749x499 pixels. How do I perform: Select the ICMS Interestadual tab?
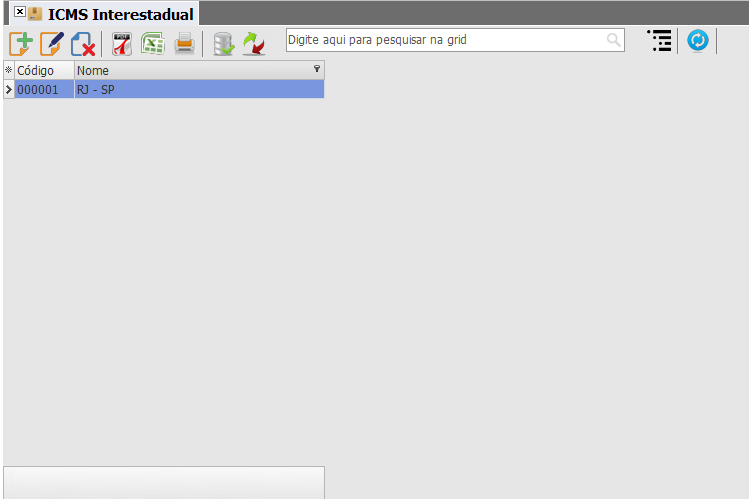point(120,14)
